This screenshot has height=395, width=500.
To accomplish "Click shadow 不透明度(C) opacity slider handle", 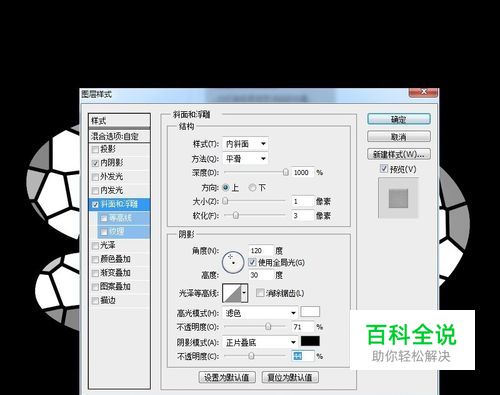I will pos(251,356).
